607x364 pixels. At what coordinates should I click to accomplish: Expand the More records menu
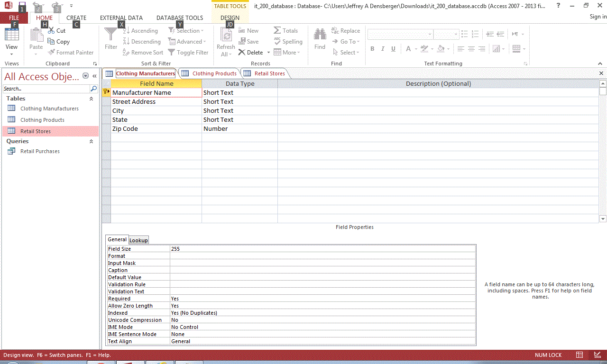pyautogui.click(x=287, y=52)
